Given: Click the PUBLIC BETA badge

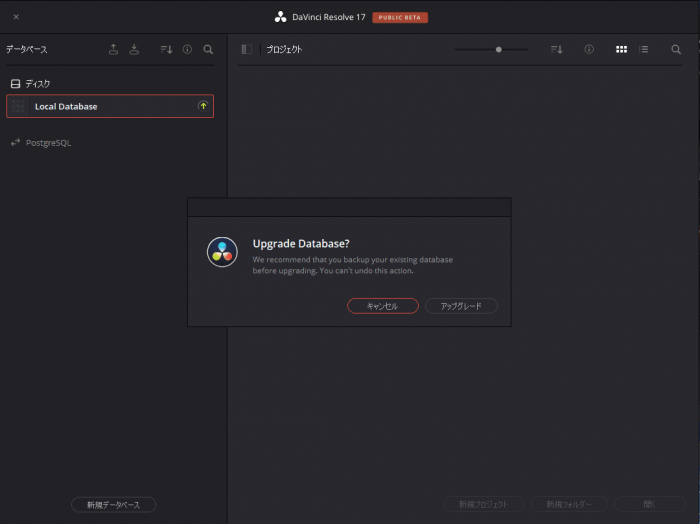Looking at the screenshot, I should coord(400,17).
